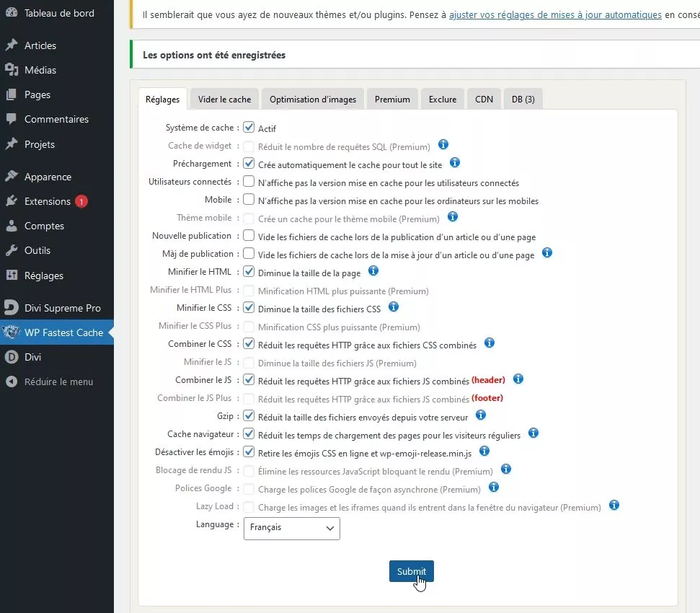This screenshot has width=700, height=613.
Task: Uncheck the Minifier le CSS checkbox
Action: click(249, 308)
